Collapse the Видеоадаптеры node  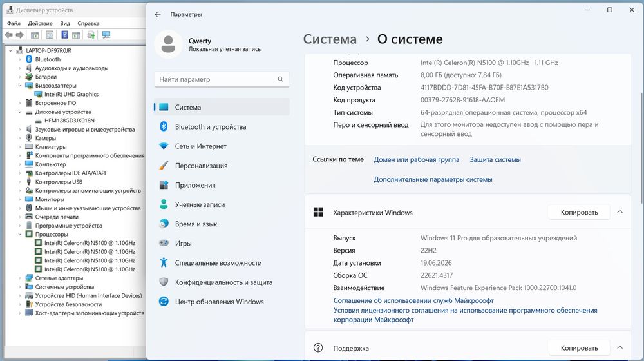(19, 86)
